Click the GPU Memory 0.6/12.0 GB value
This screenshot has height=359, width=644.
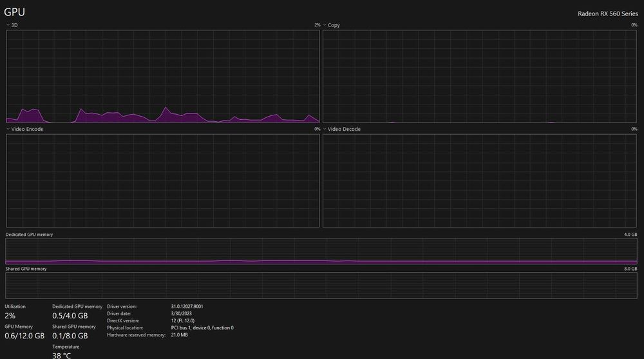24,336
